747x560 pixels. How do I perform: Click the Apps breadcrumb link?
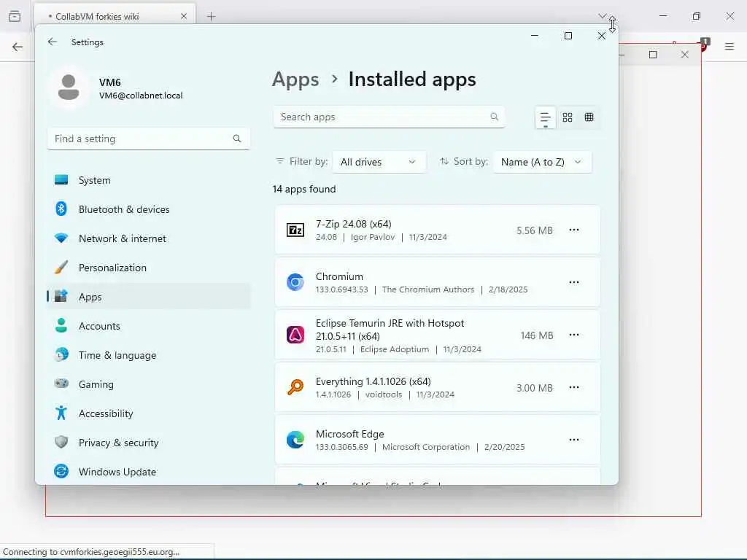pos(295,79)
